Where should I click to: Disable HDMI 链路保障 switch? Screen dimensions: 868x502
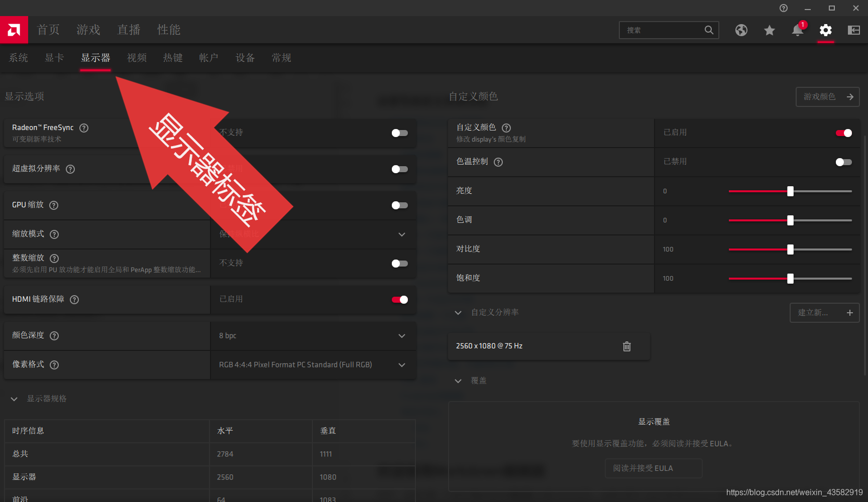pyautogui.click(x=400, y=300)
